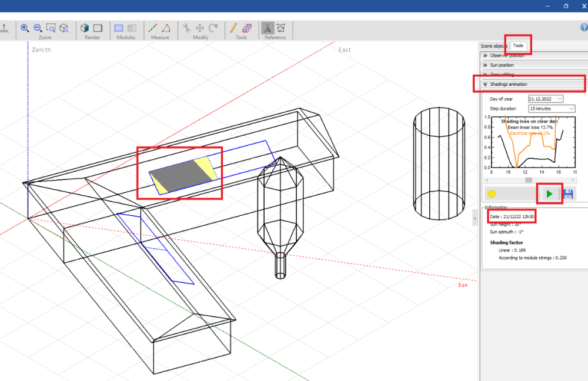Open the Step duration dropdown

click(x=571, y=109)
